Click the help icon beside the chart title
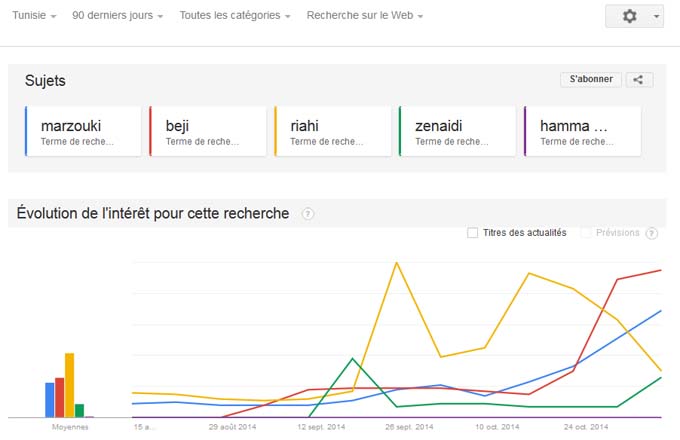Image resolution: width=680 pixels, height=440 pixels. click(x=308, y=214)
